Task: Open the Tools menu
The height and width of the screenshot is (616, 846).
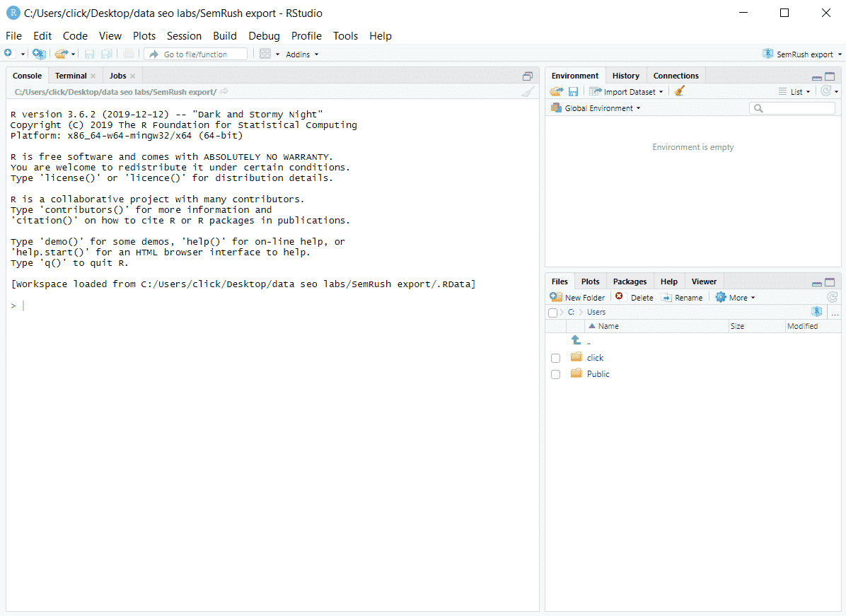Action: [x=345, y=35]
